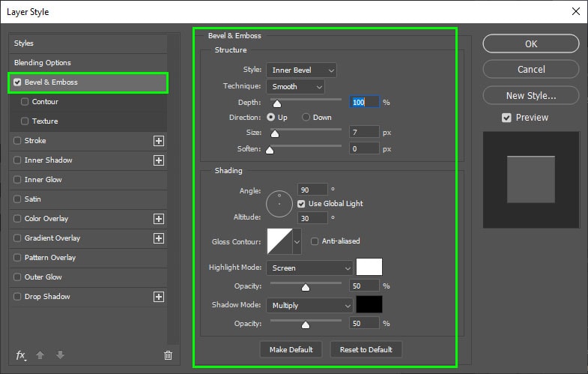The image size is (588, 374).
Task: Open the Styles section in left list
Action: coord(24,43)
